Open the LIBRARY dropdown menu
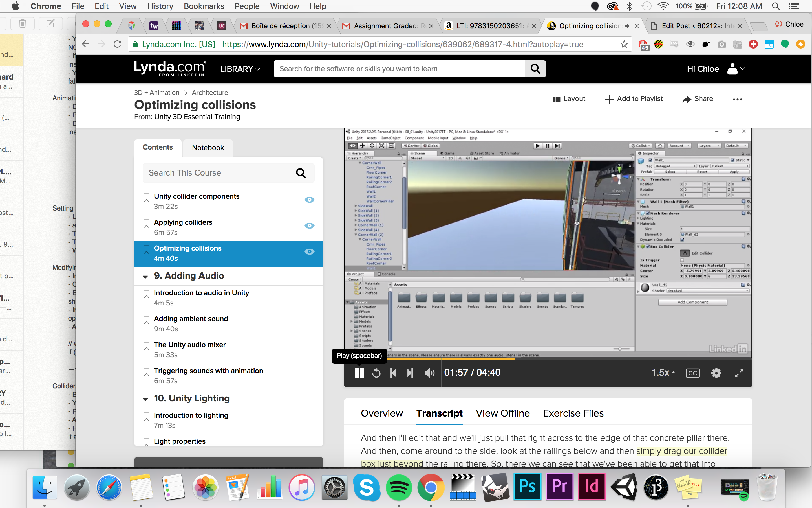 240,69
